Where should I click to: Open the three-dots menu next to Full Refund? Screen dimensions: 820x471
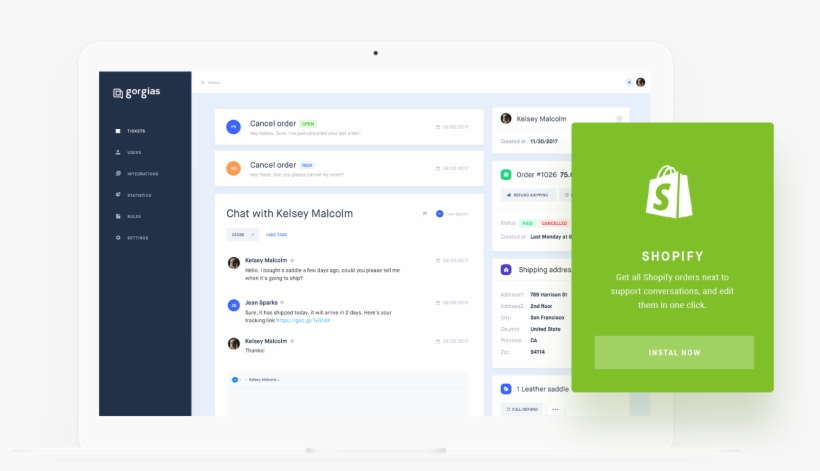pyautogui.click(x=555, y=409)
